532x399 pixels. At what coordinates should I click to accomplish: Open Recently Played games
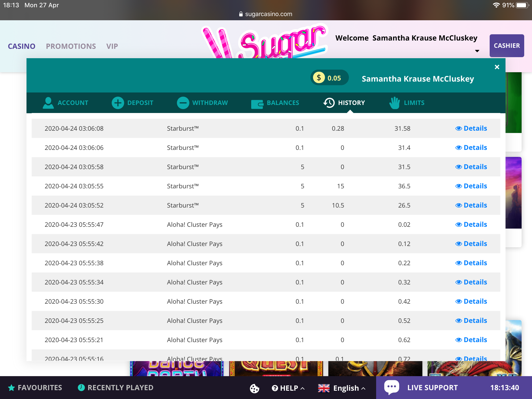(x=116, y=388)
